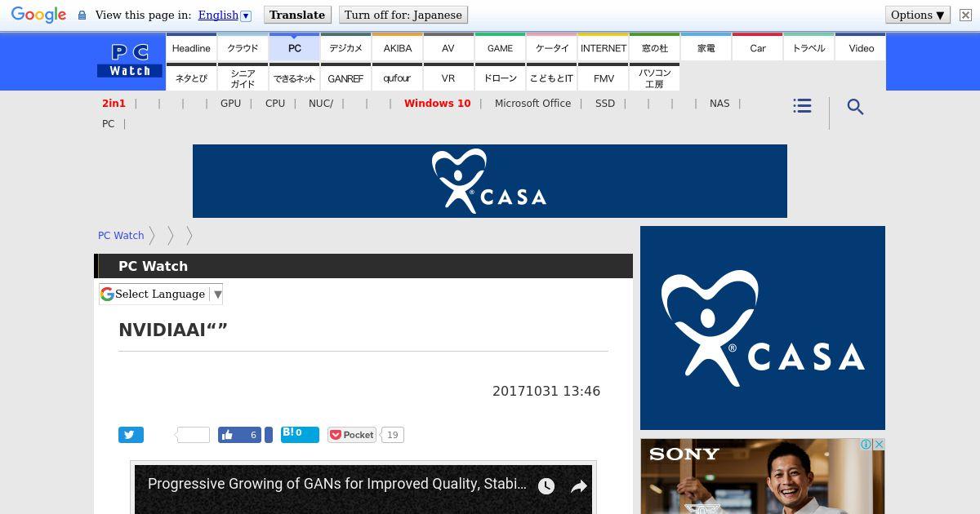This screenshot has width=980, height=514.
Task: Open the Windows 10 topic link
Action: 437,104
